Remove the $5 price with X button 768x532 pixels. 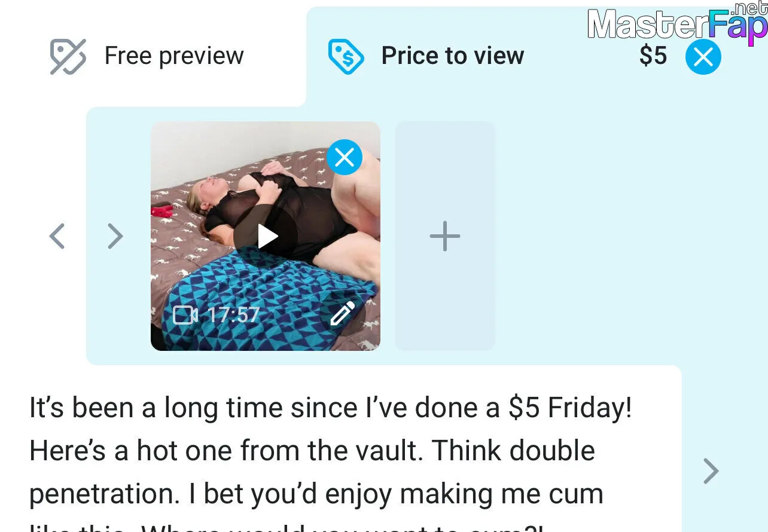(x=703, y=57)
